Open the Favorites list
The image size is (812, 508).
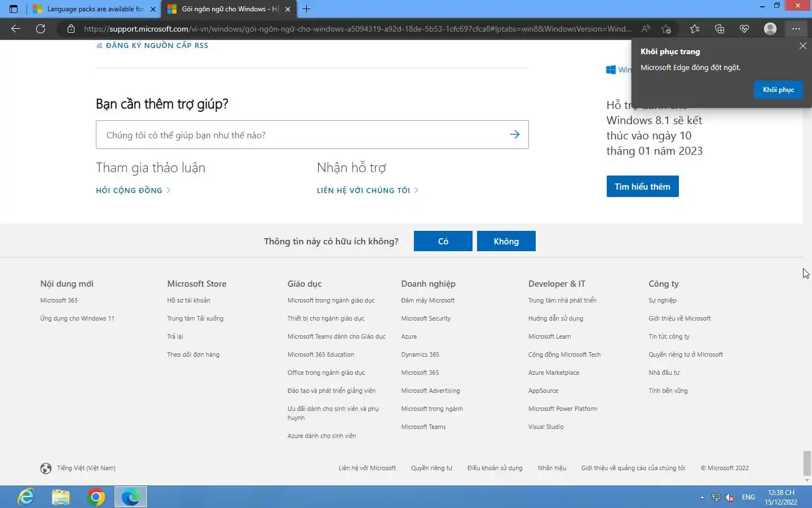tap(695, 29)
